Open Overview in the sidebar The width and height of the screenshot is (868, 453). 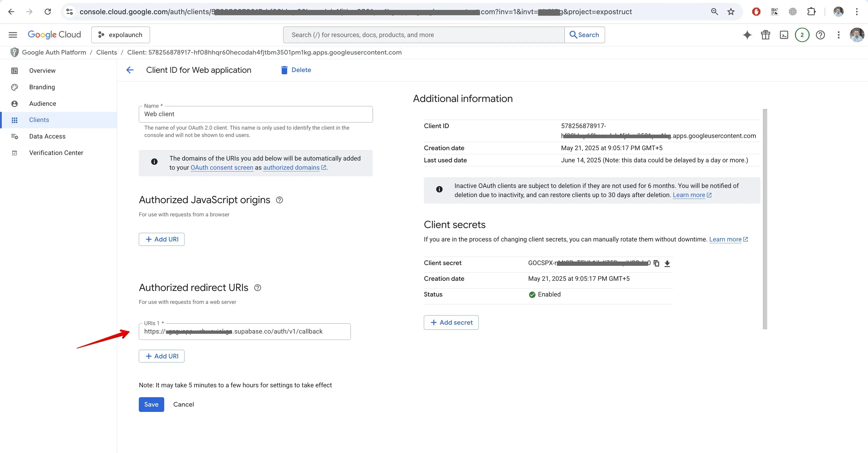tap(58, 71)
